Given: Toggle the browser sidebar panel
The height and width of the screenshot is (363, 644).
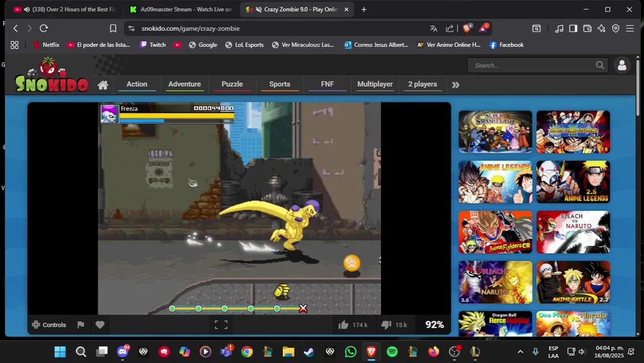Looking at the screenshot, I should pyautogui.click(x=573, y=28).
